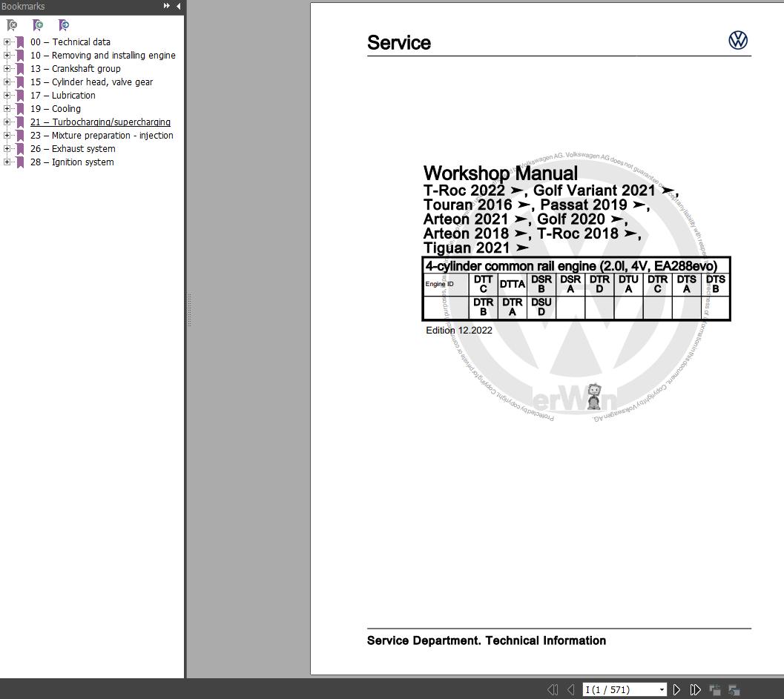Click inside the page number input field
This screenshot has height=699, width=784.
click(x=616, y=689)
